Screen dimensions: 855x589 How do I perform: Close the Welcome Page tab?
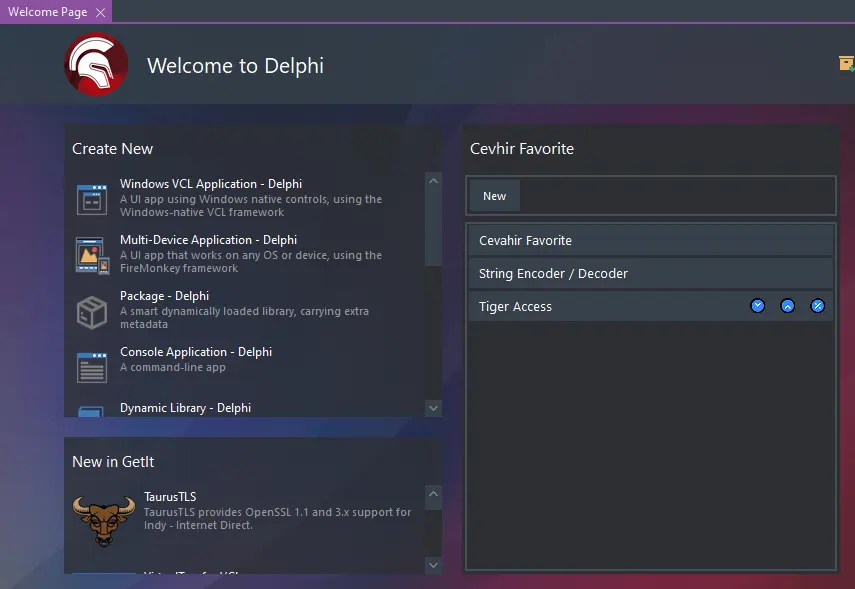pos(100,13)
